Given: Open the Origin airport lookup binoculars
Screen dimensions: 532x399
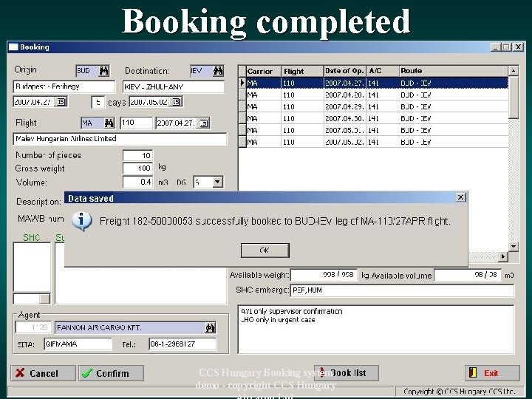Looking at the screenshot, I should tap(103, 71).
